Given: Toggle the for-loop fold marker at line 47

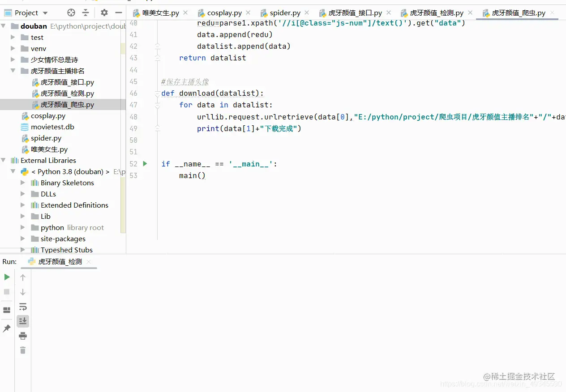Looking at the screenshot, I should (x=158, y=105).
